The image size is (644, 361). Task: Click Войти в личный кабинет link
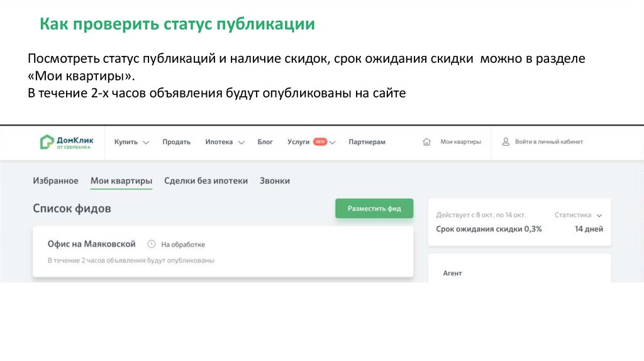click(548, 142)
